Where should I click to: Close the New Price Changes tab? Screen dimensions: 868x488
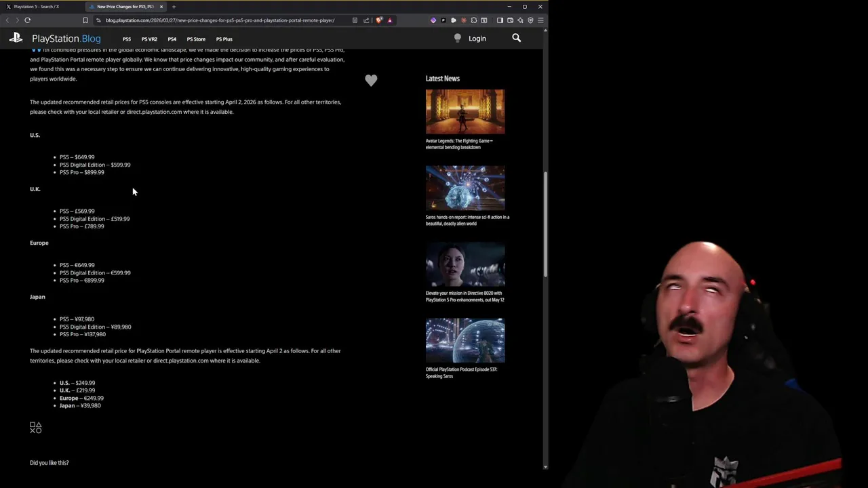(x=161, y=7)
